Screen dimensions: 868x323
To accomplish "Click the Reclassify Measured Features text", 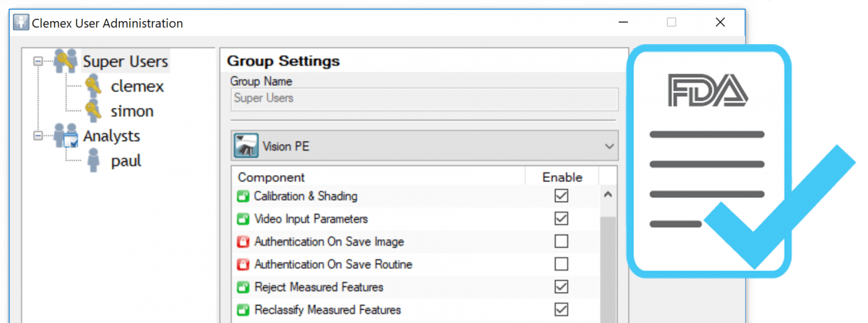I will coord(328,310).
